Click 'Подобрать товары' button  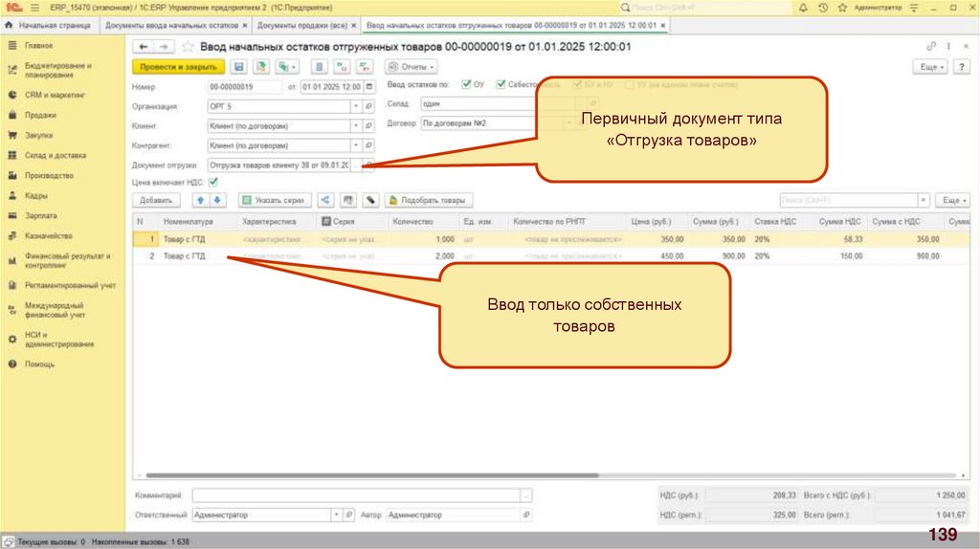pyautogui.click(x=428, y=201)
